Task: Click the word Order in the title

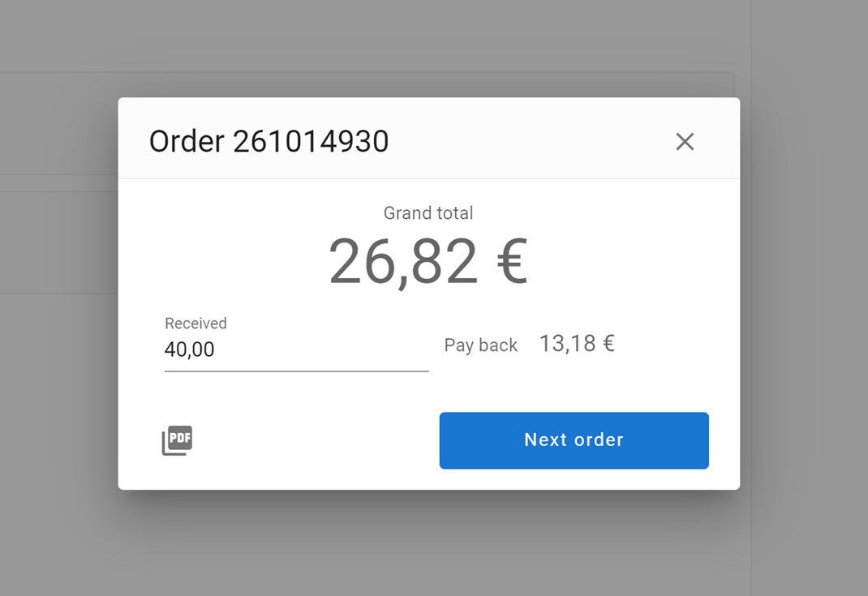Action: (187, 142)
